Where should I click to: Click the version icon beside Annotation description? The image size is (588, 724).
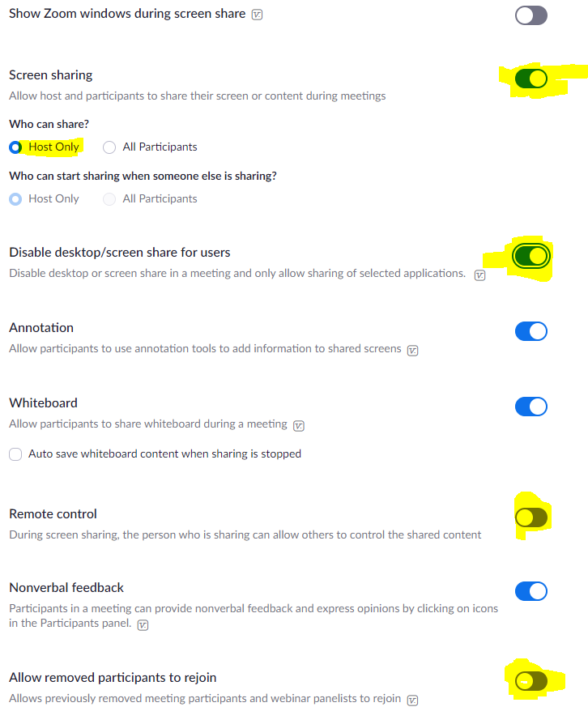pyautogui.click(x=412, y=351)
